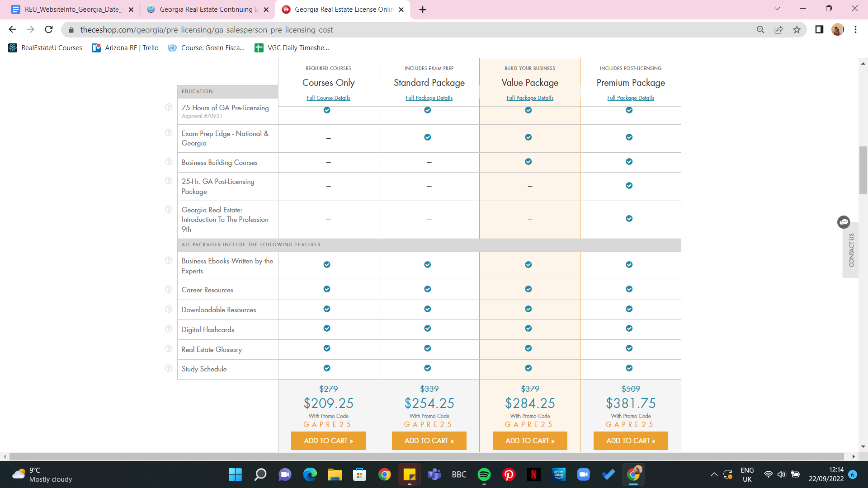868x488 pixels.
Task: Open Full Course Details for Courses Only
Action: (328, 98)
